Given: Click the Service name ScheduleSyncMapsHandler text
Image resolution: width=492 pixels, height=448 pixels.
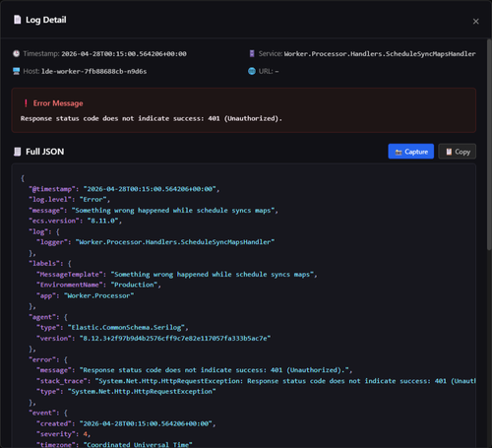Looking at the screenshot, I should coord(380,54).
